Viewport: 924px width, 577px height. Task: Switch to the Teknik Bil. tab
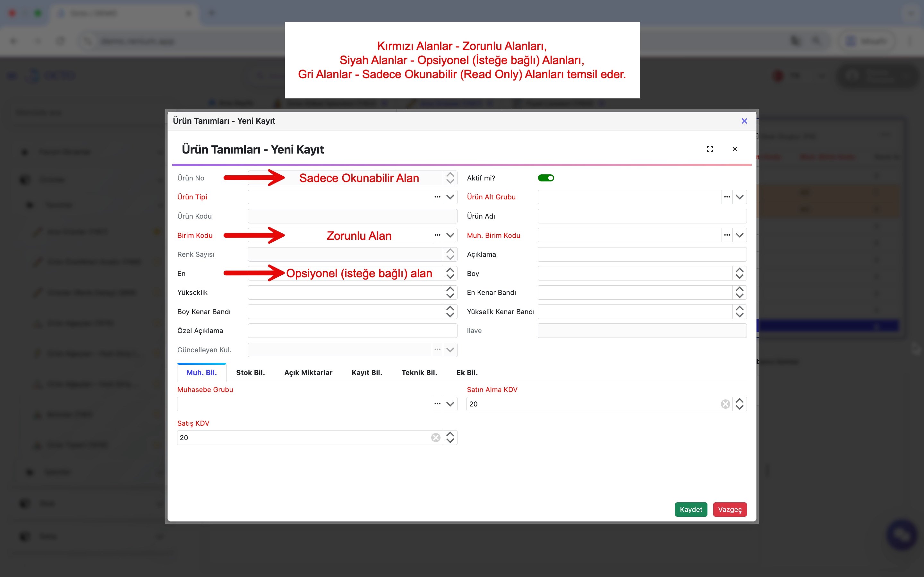point(419,372)
